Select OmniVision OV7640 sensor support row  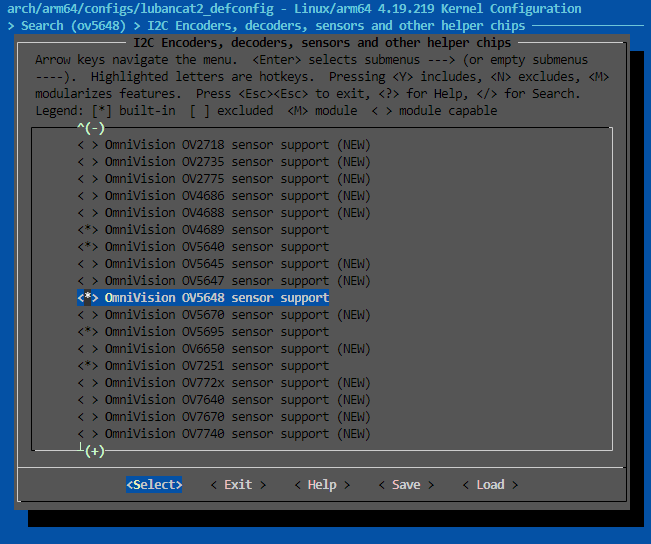(x=224, y=400)
